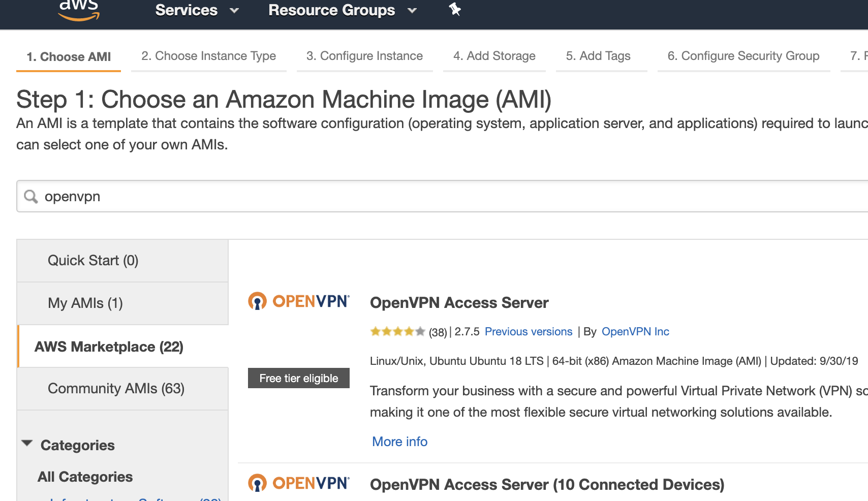This screenshot has height=501, width=868.
Task: Go to 3. Configure Instance tab
Action: tap(364, 56)
